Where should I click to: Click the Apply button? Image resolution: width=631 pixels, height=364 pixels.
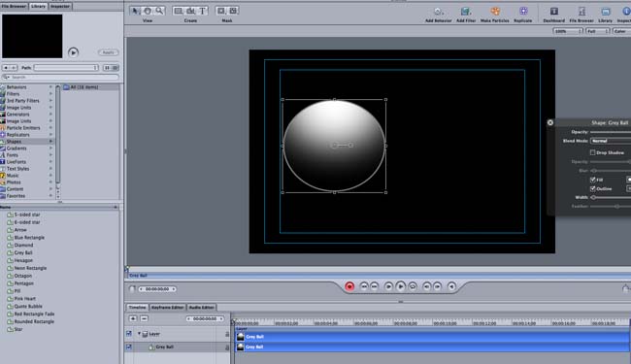(x=109, y=52)
